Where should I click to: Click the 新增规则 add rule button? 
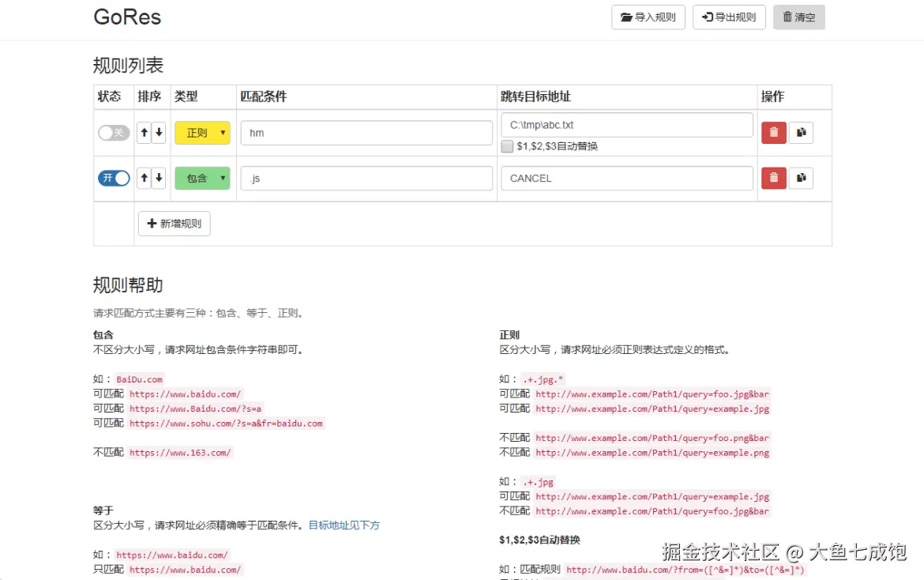[175, 224]
